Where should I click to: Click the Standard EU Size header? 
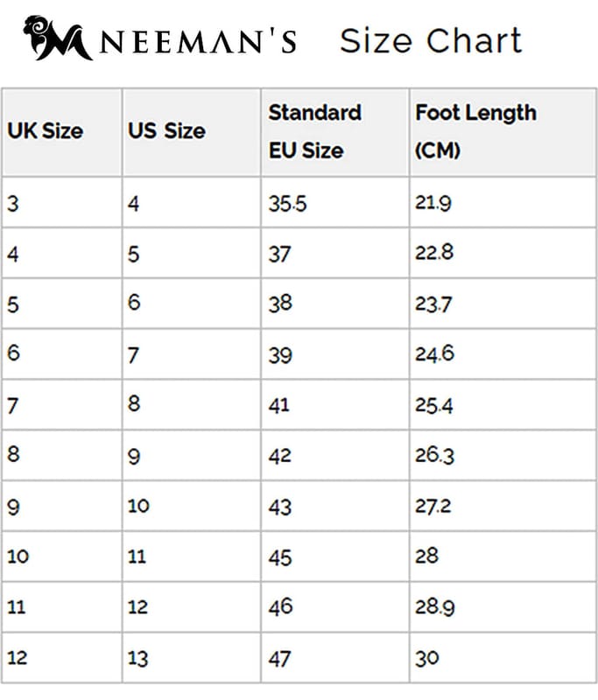314,131
